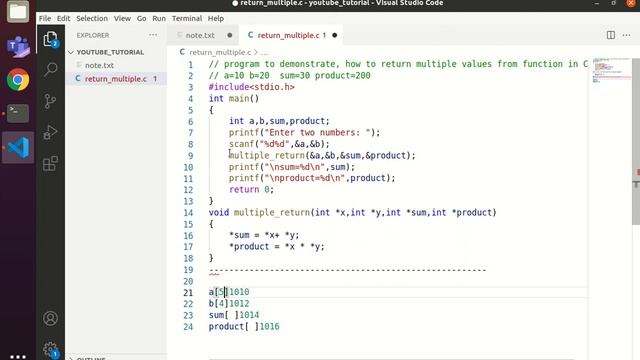The height and width of the screenshot is (360, 640).
Task: Open the Manage gear icon
Action: tap(51, 349)
